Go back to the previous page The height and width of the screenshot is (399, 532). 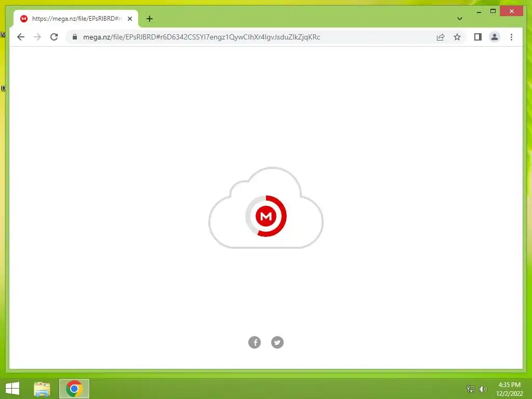(21, 37)
